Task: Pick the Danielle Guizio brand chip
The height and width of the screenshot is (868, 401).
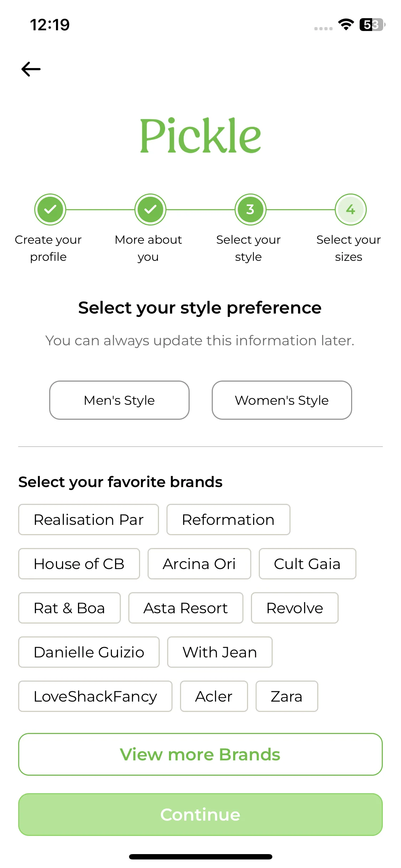Action: pyautogui.click(x=89, y=652)
